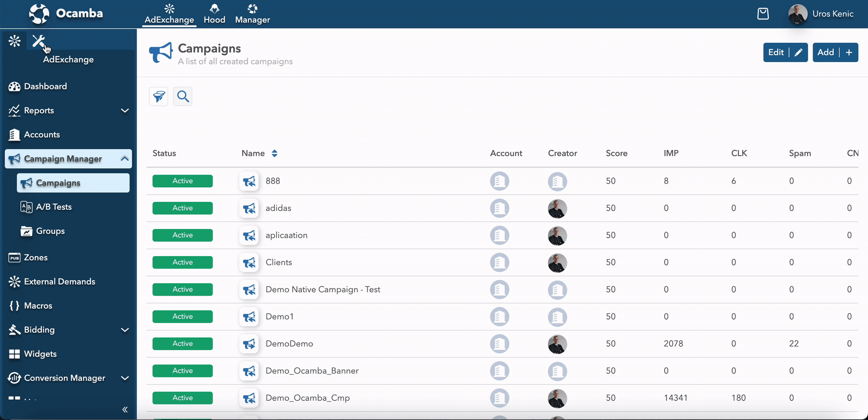Switch to the Hood tab
This screenshot has height=420, width=868.
click(214, 14)
